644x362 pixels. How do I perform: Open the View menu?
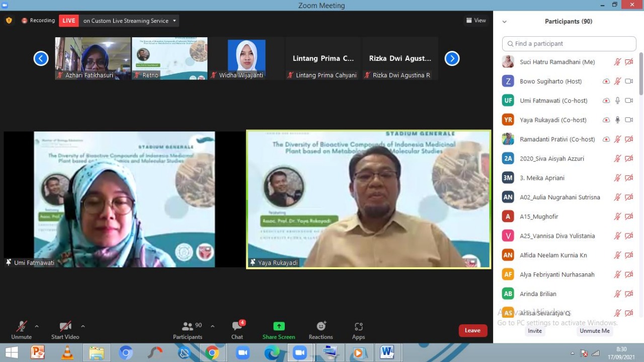476,21
